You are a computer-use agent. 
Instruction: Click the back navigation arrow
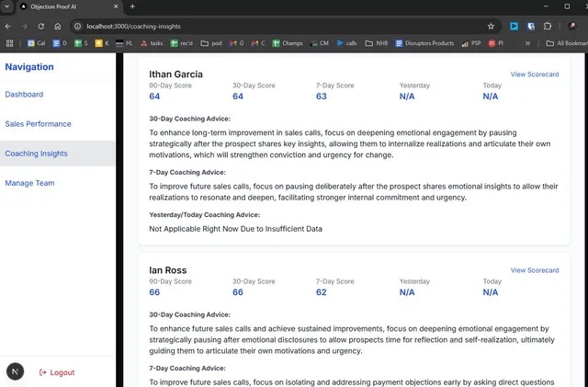tap(9, 27)
